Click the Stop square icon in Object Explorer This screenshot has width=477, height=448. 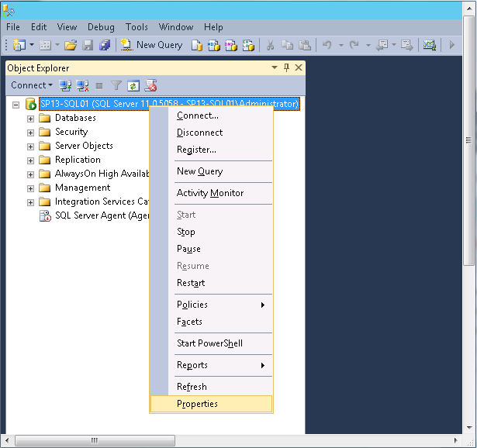99,86
